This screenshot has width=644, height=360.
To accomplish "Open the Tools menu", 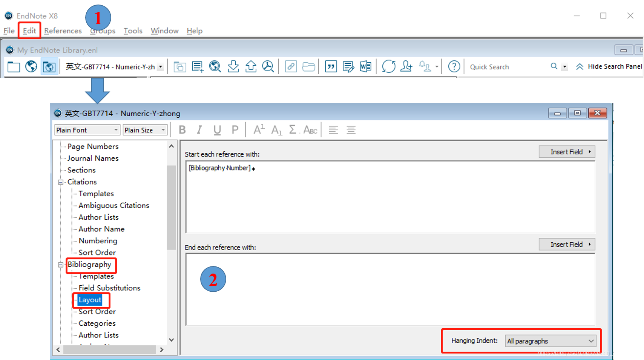I will pyautogui.click(x=133, y=31).
